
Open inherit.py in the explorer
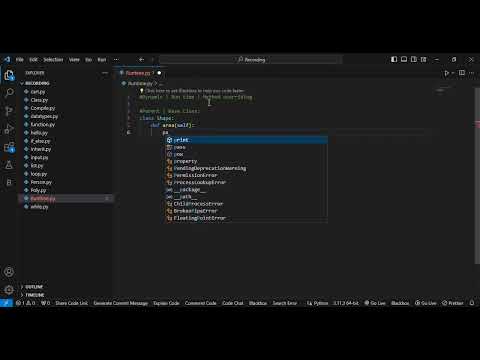[x=41, y=149]
